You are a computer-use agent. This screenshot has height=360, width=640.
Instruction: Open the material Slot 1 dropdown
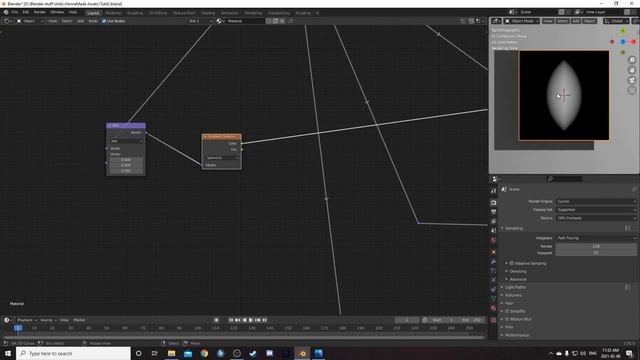[x=200, y=21]
